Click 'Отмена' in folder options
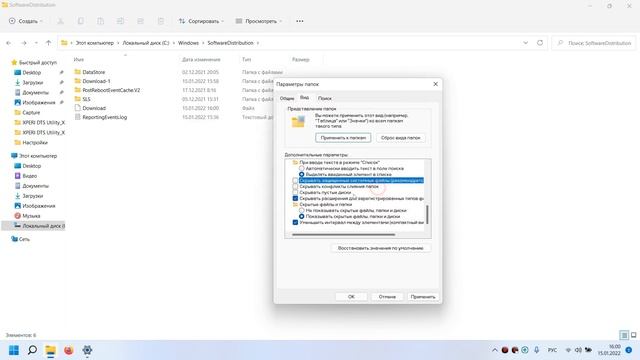This screenshot has height=360, width=640. coord(387,297)
